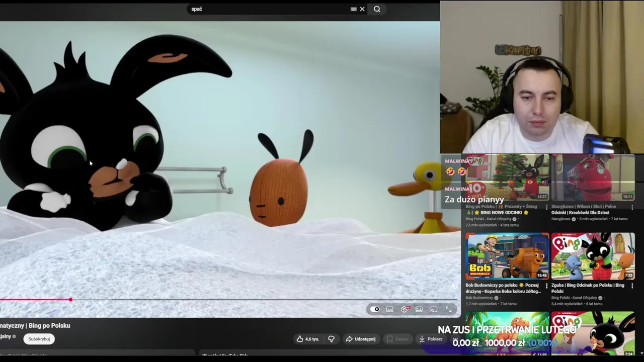
Task: Click 'Stacyjkowo' channel name under the video
Action: [x=560, y=219]
